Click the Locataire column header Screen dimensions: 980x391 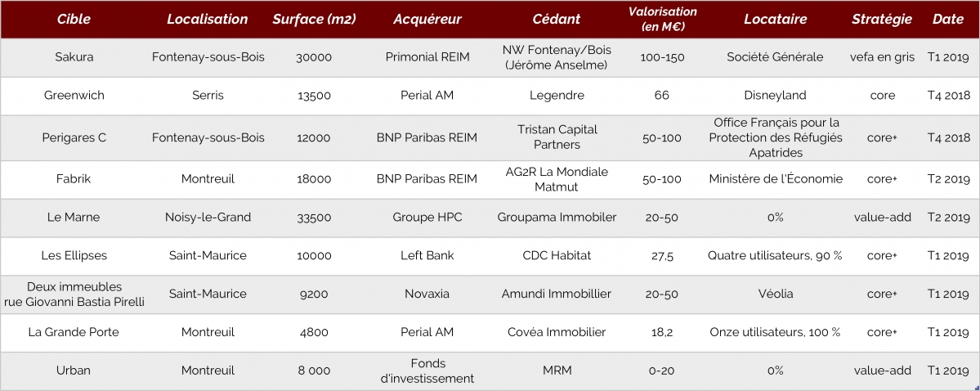[775, 20]
